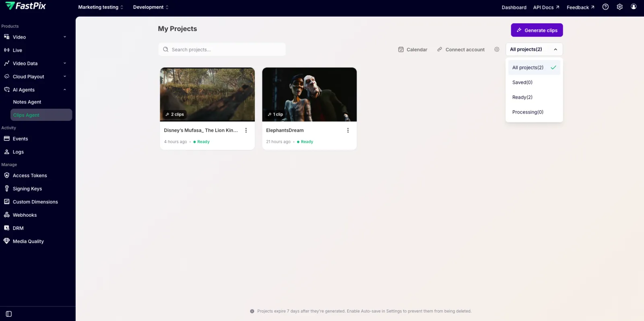This screenshot has width=644, height=321.
Task: Go to Dashboard link
Action: (x=514, y=7)
